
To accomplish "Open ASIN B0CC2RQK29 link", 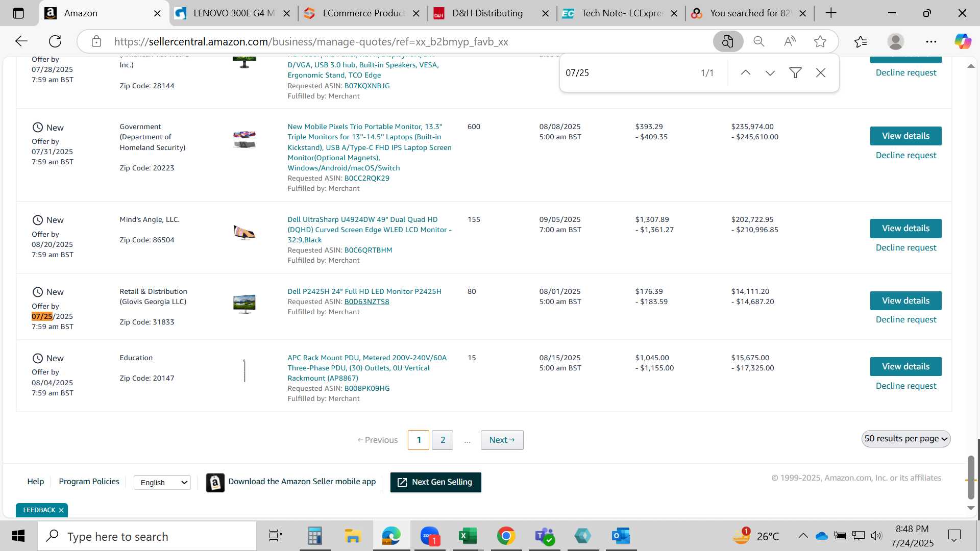I will (x=366, y=179).
